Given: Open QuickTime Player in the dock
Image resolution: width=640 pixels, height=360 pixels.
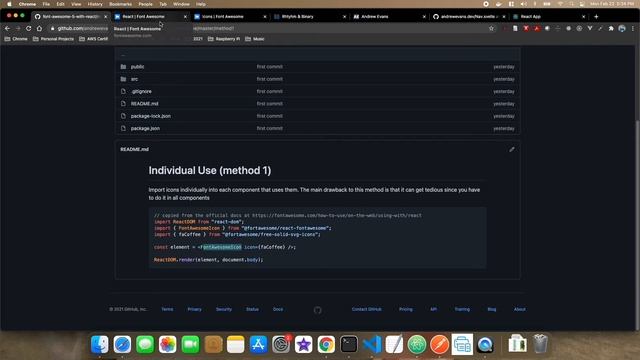Looking at the screenshot, I should coord(485,344).
